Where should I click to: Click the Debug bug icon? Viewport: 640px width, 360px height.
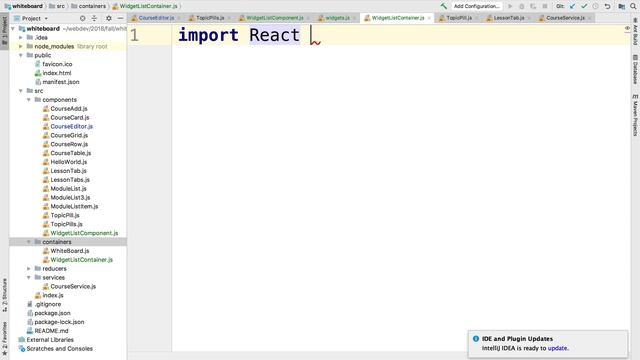coord(522,6)
